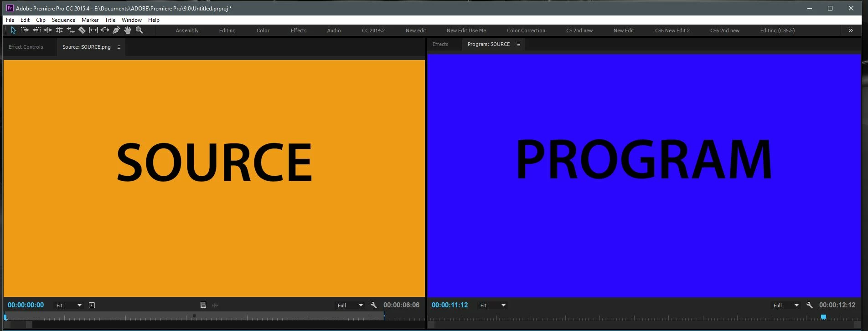
Task: Select the Track Select Backward tool
Action: coord(36,30)
